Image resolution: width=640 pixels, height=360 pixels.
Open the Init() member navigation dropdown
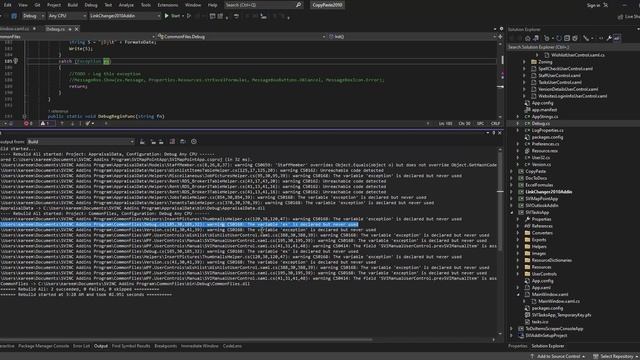[412, 36]
